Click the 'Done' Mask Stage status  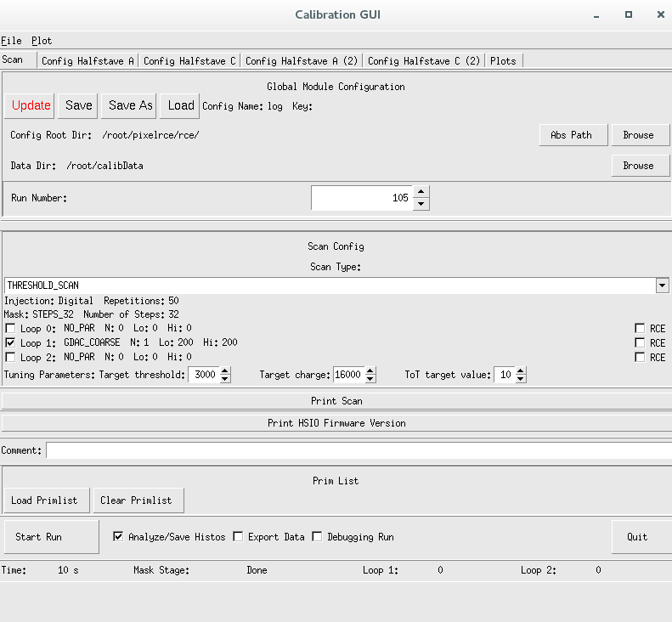pyautogui.click(x=257, y=570)
